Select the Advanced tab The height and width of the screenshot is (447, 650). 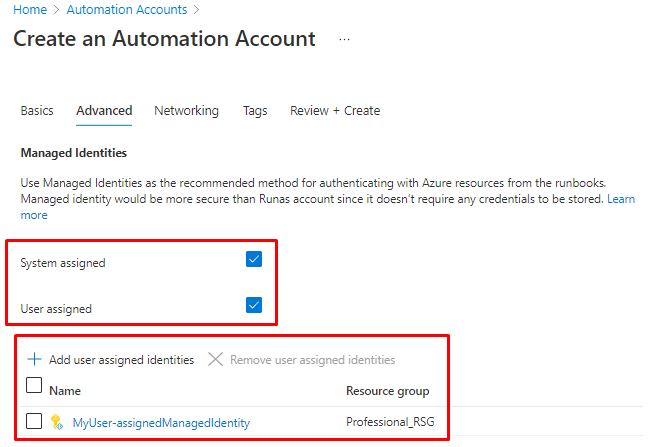click(x=104, y=111)
